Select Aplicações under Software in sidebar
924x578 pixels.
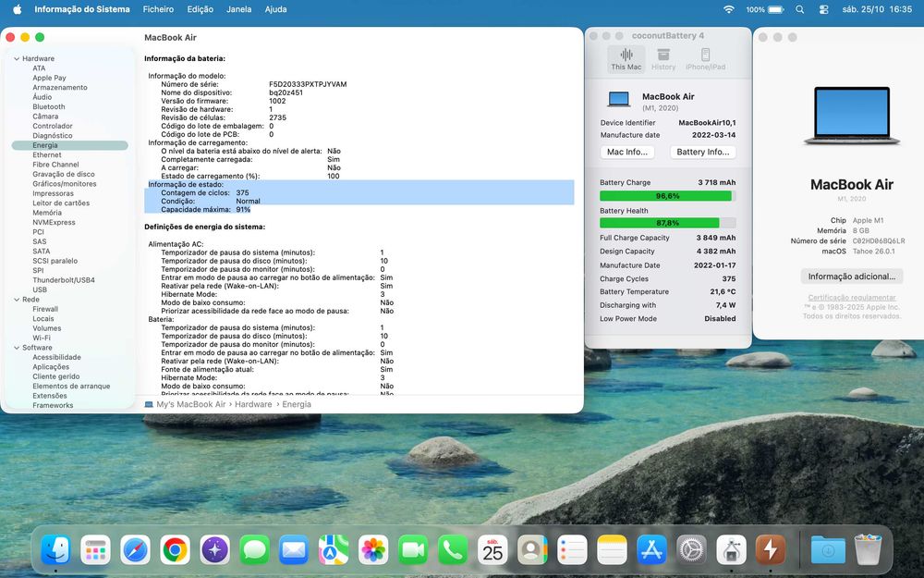point(51,367)
